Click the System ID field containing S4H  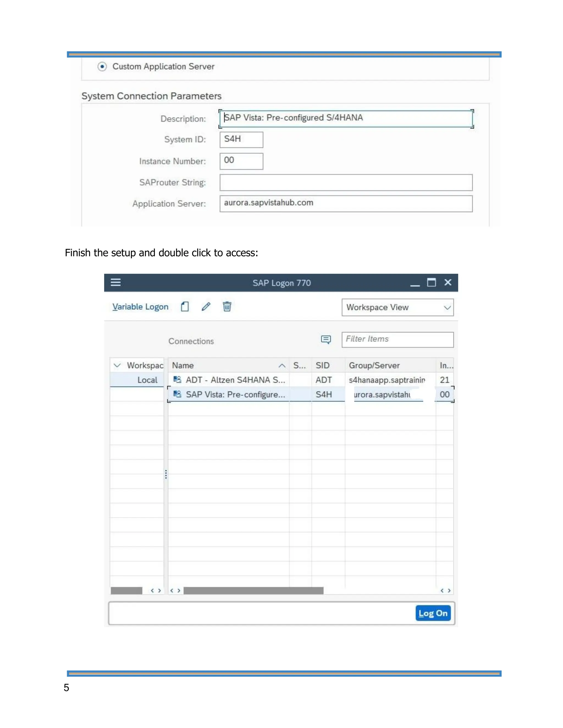tap(241, 140)
